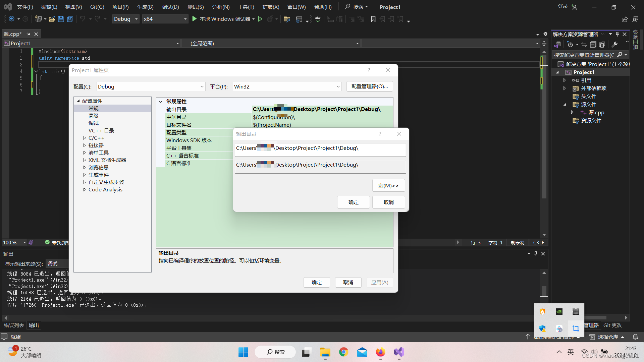Pin the 源.cpp editor tab
Viewport: 644px width, 362px height.
pyautogui.click(x=28, y=34)
